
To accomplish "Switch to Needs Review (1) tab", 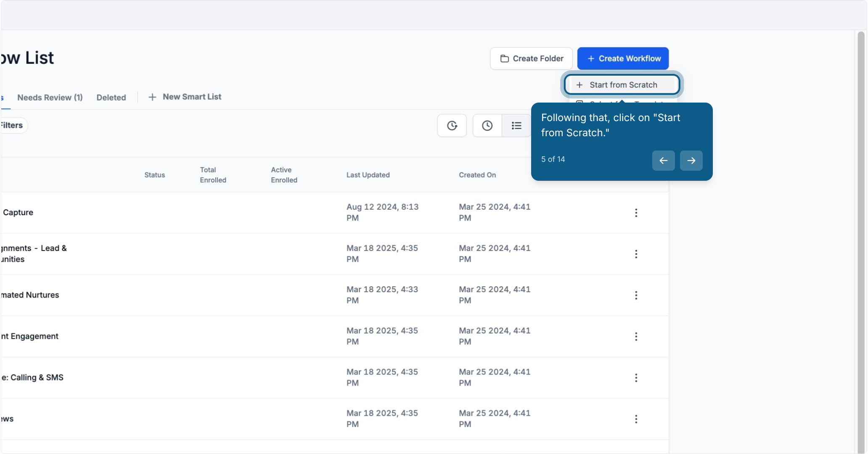I will pyautogui.click(x=50, y=98).
